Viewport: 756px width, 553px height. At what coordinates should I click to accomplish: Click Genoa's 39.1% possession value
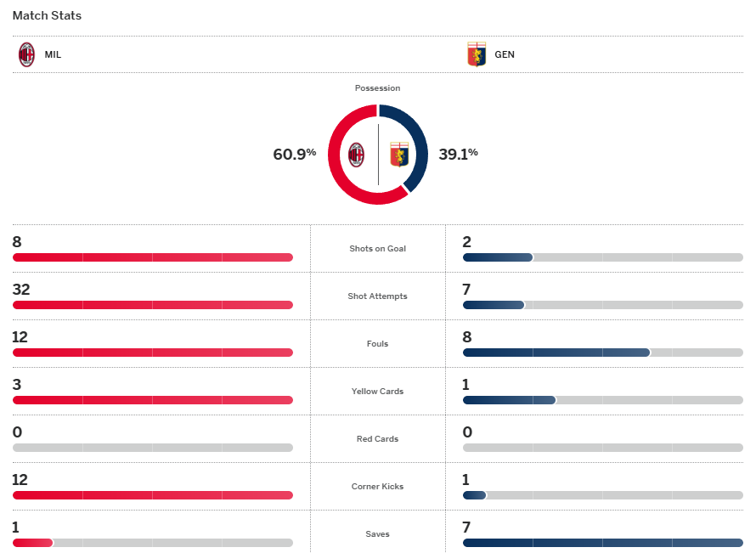458,154
